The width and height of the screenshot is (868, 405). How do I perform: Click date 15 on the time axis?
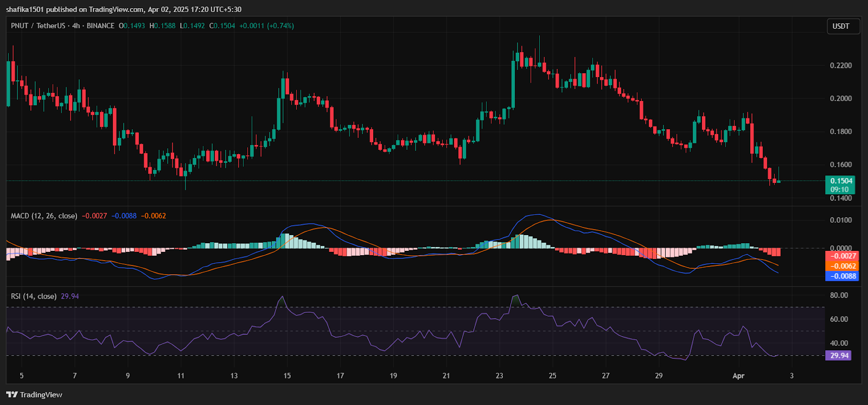287,376
